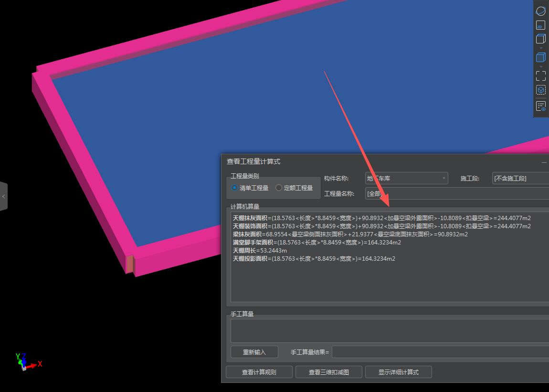
Task: Click the 手工算量结果 result input field
Action: point(430,352)
